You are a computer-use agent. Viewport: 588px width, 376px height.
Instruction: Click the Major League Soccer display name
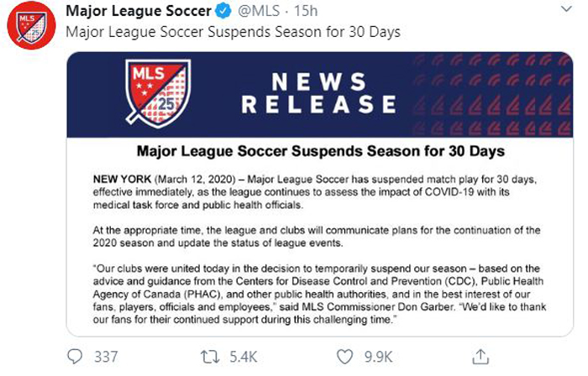[x=139, y=11]
